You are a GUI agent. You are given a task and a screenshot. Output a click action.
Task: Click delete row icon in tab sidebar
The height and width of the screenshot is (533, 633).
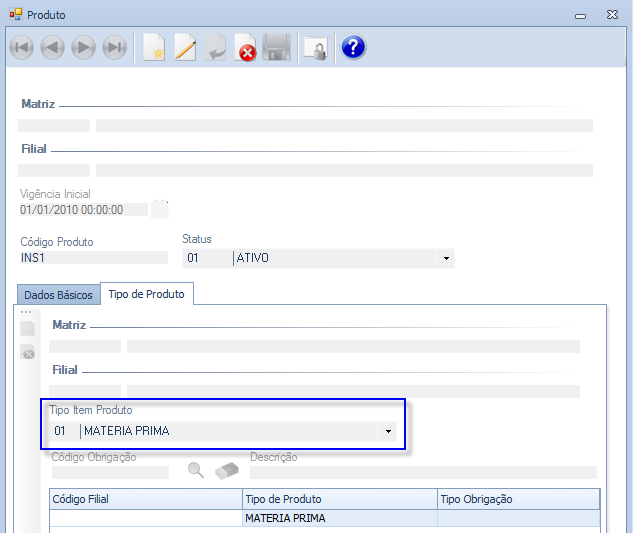click(x=27, y=352)
